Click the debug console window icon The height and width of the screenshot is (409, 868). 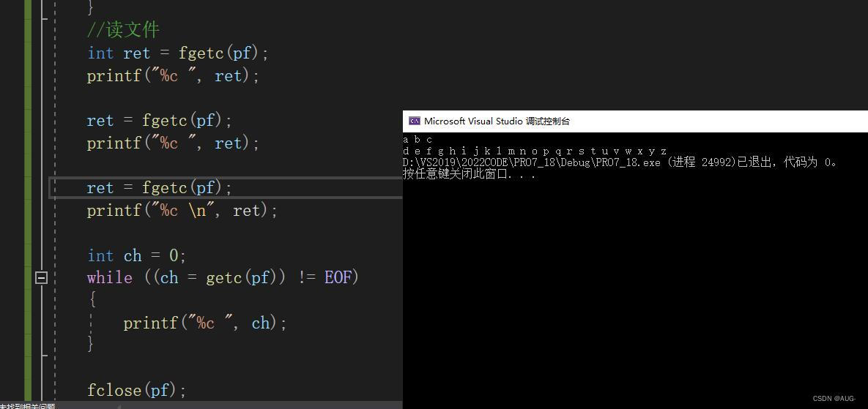[x=414, y=121]
